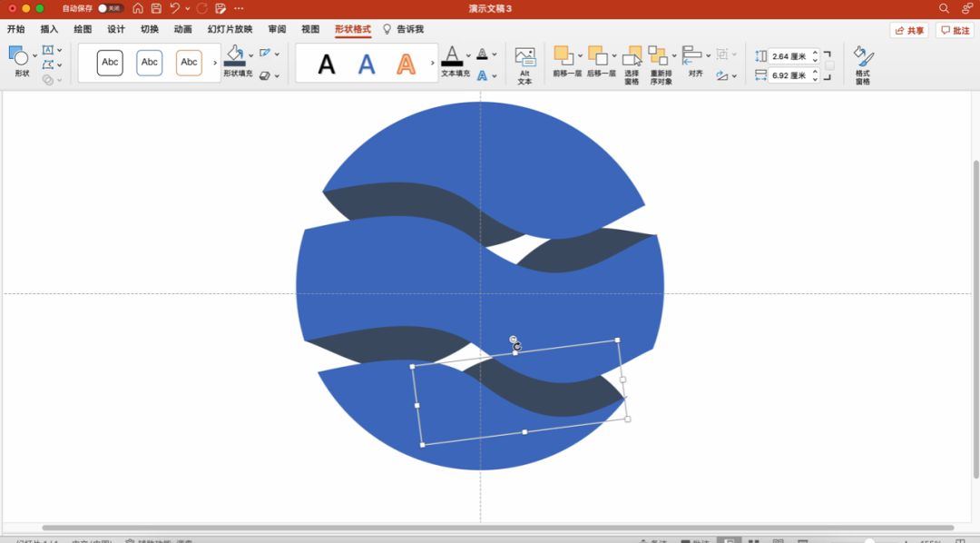Click the 重新排序对象 reorder objects icon
980x543 pixels.
[x=658, y=55]
